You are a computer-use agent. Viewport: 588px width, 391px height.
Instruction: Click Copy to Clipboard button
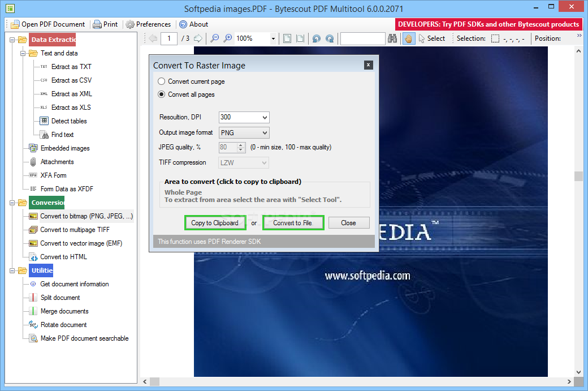(215, 223)
